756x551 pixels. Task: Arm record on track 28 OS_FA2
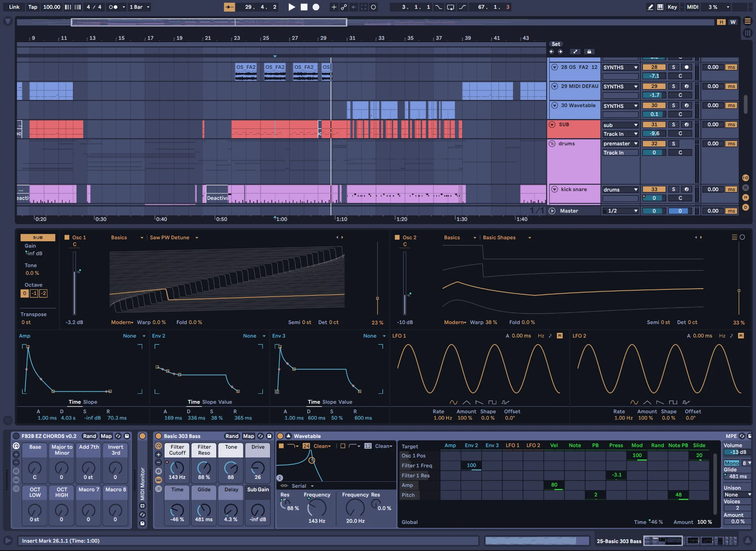coord(686,67)
